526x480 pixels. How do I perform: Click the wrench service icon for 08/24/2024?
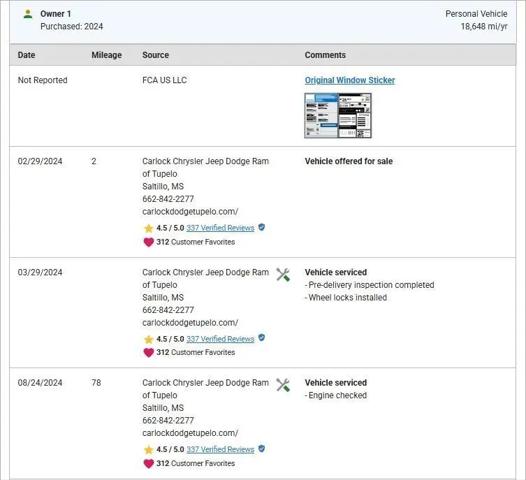(283, 385)
